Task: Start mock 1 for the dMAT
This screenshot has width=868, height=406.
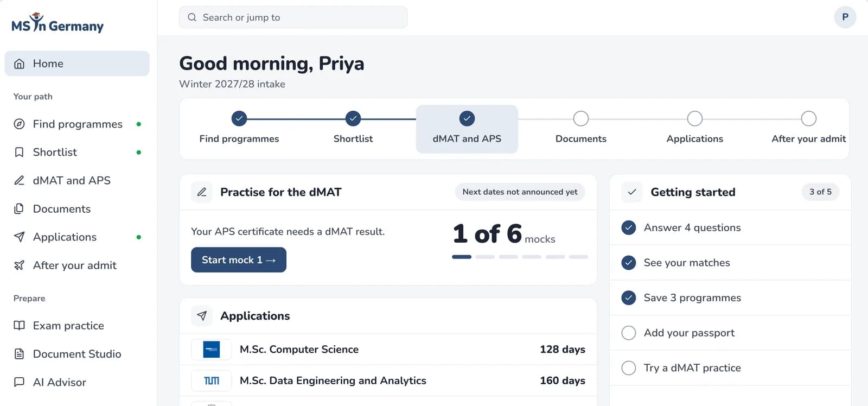Action: 239,260
